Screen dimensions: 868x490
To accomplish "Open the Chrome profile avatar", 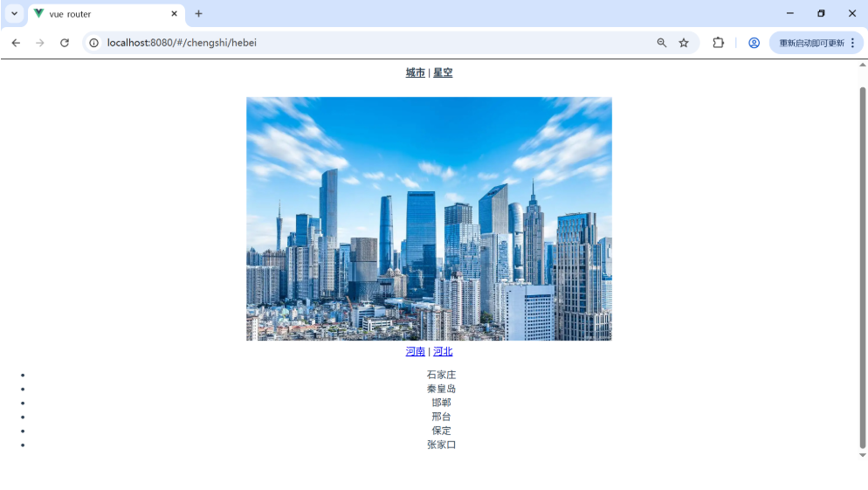I will [x=754, y=43].
